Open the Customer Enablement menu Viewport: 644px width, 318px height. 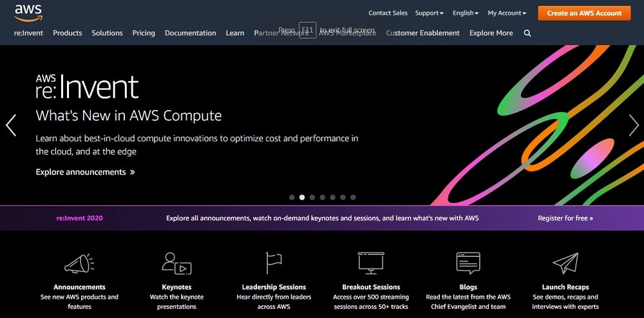coord(422,33)
